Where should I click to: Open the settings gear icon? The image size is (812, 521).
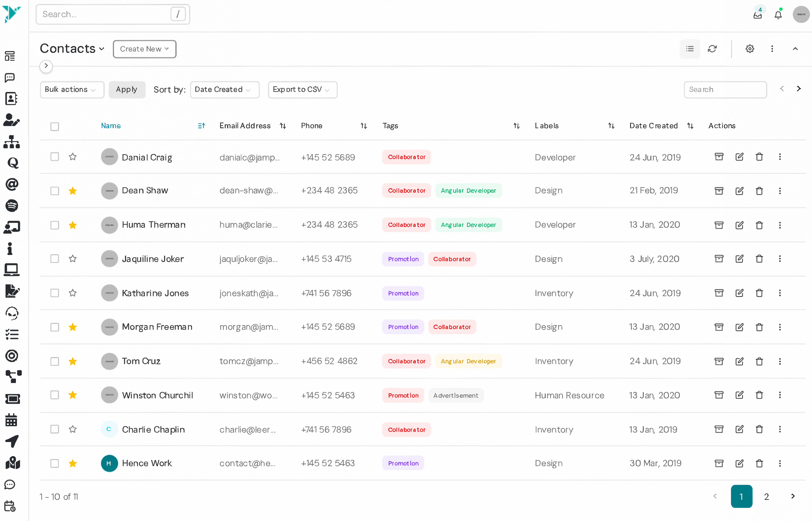coord(750,49)
